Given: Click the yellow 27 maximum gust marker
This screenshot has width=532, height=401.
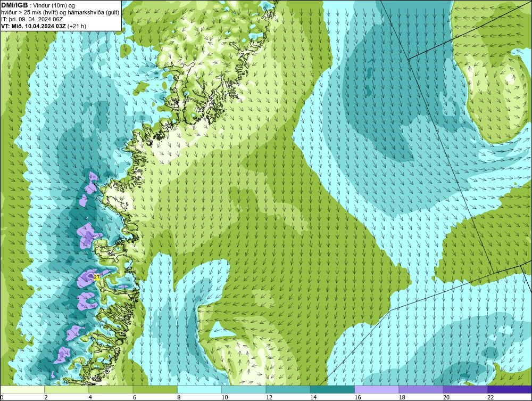Looking at the screenshot, I should coord(97,277).
